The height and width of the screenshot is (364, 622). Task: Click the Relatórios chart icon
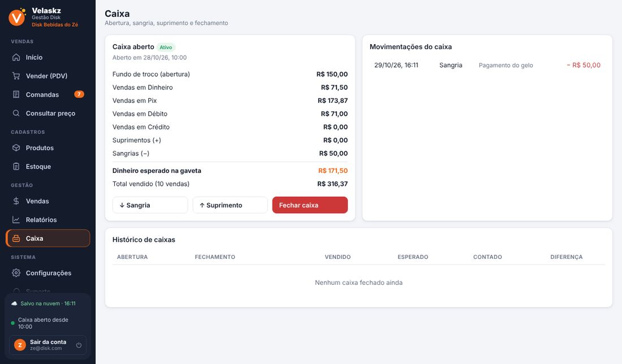(x=16, y=219)
